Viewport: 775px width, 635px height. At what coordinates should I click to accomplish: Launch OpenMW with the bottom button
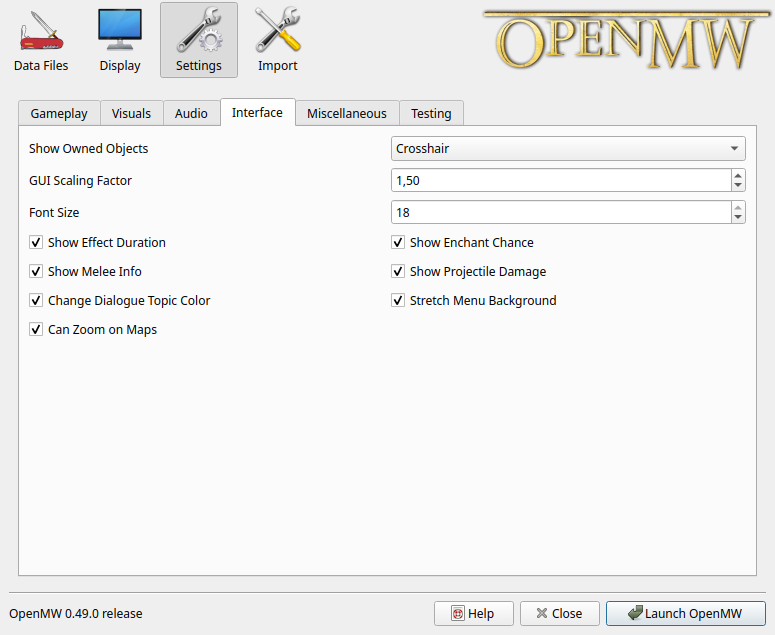pyautogui.click(x=686, y=613)
